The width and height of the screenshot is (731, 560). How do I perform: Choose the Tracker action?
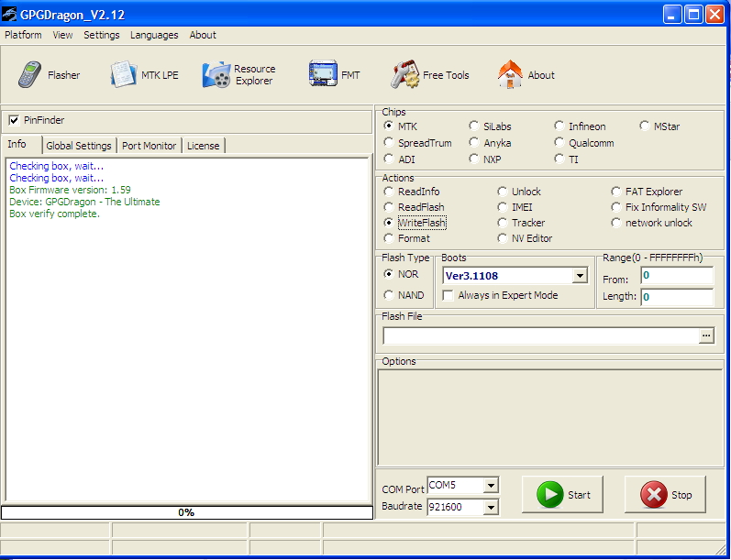[502, 223]
